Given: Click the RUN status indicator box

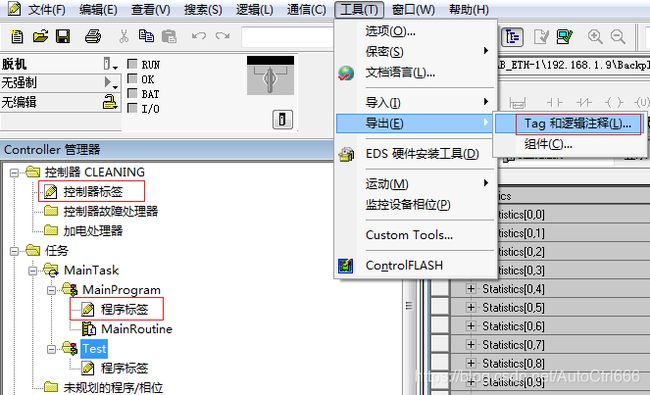Looking at the screenshot, I should pyautogui.click(x=132, y=64).
